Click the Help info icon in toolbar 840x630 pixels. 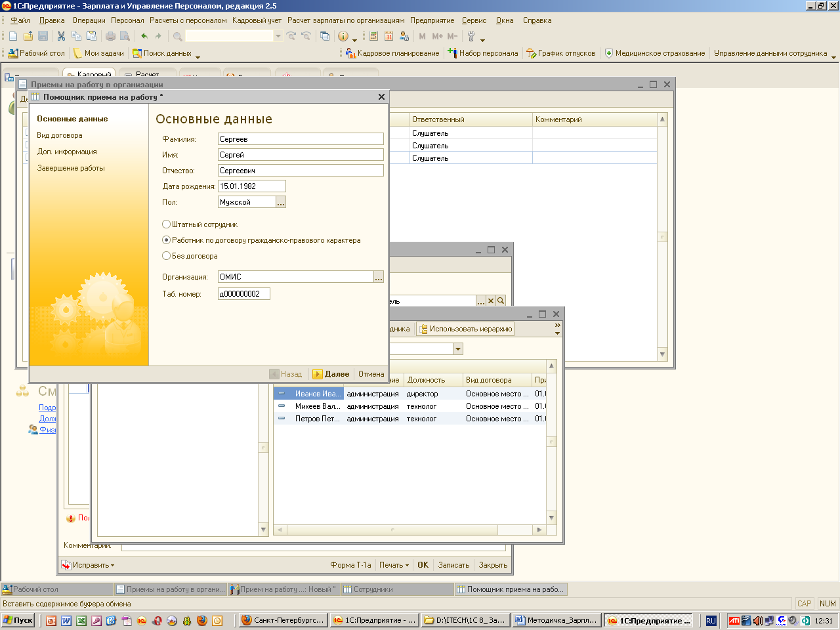click(x=343, y=36)
